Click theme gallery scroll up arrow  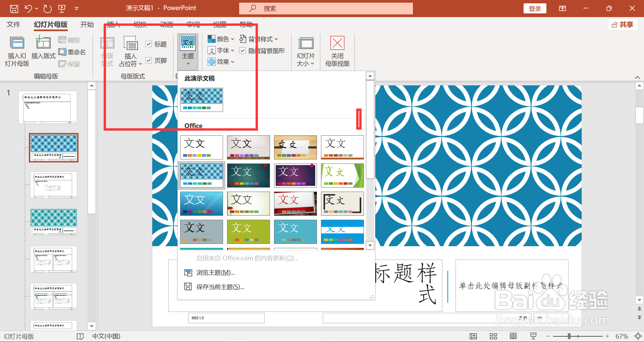370,76
